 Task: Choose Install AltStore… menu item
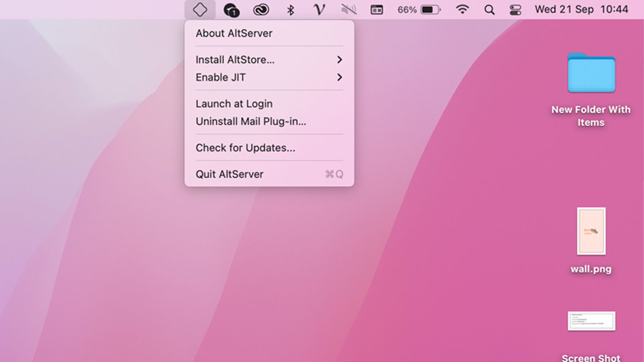click(x=269, y=60)
